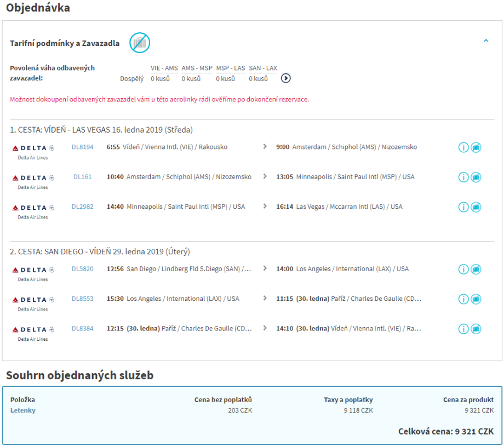504x446 pixels.
Task: Click the Celková cena total price text
Action: click(x=445, y=432)
